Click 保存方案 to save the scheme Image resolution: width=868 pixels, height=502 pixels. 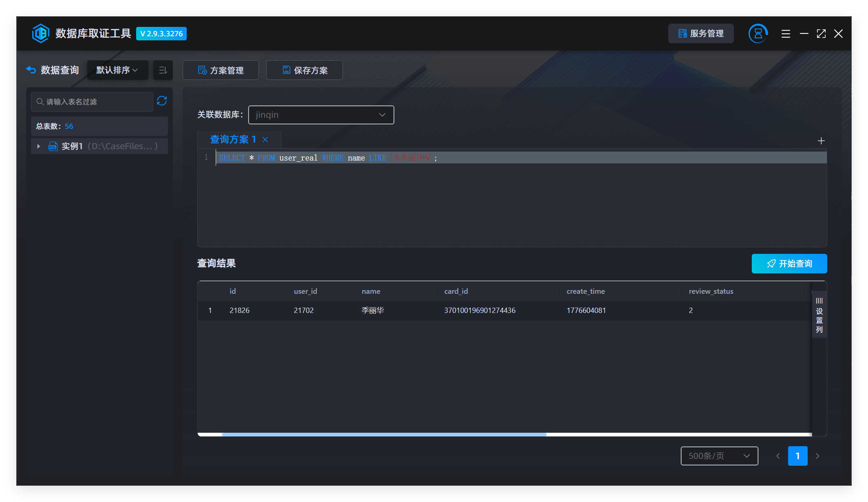(305, 70)
